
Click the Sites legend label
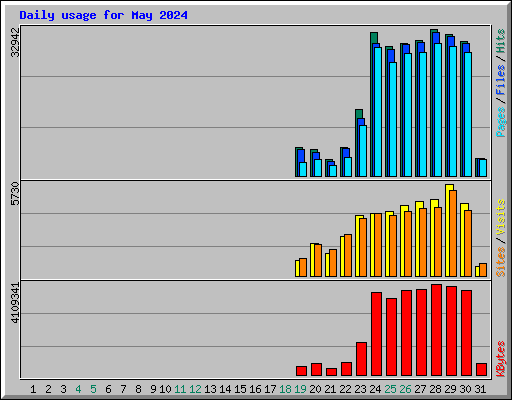[x=501, y=262]
